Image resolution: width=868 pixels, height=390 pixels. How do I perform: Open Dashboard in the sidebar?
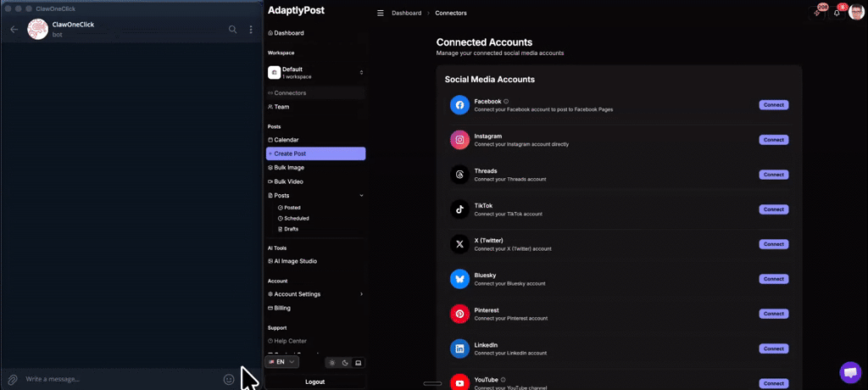click(315, 33)
